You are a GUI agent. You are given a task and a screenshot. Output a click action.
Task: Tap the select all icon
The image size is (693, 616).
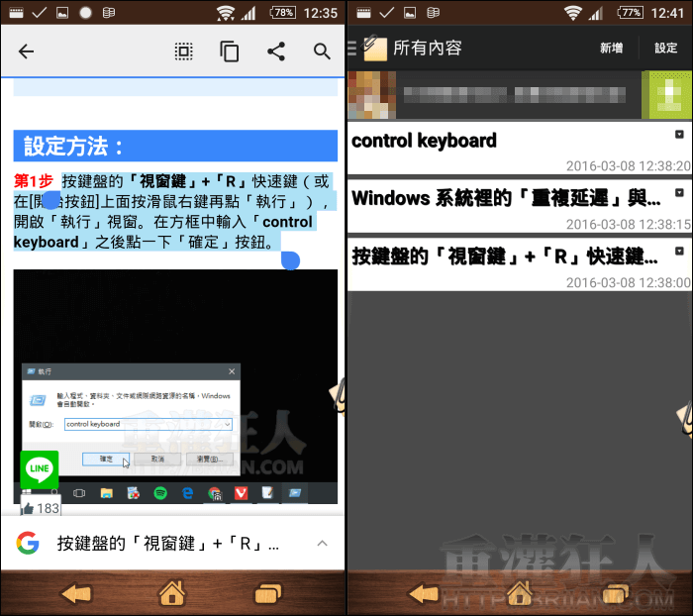click(183, 51)
